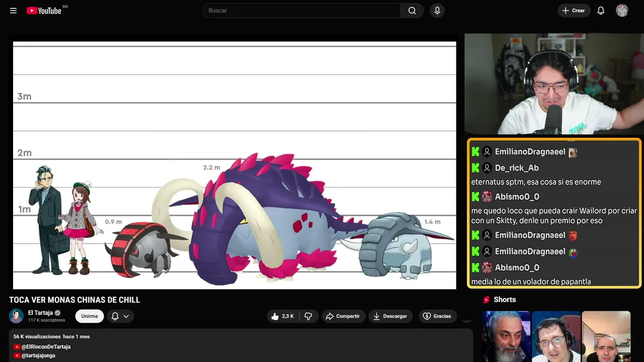Image resolution: width=644 pixels, height=362 pixels.
Task: Like the video with thumbs up
Action: 283,316
